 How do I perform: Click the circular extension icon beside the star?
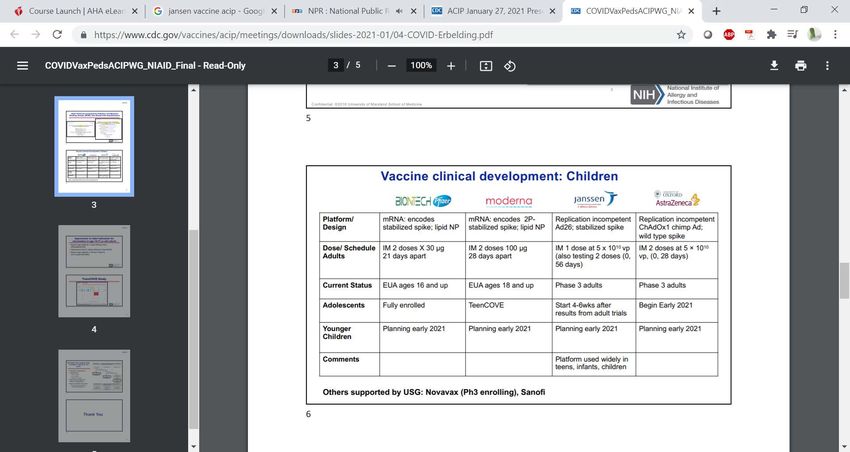(708, 35)
